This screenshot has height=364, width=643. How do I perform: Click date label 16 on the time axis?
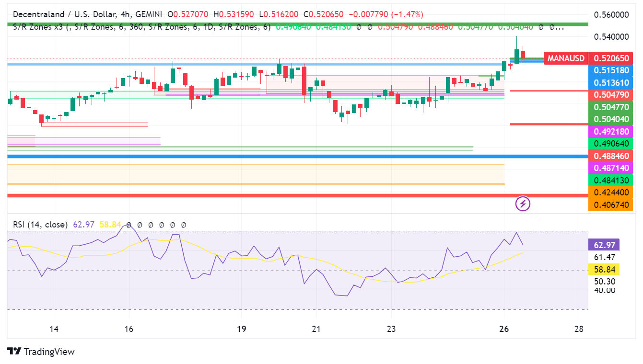pos(129,329)
